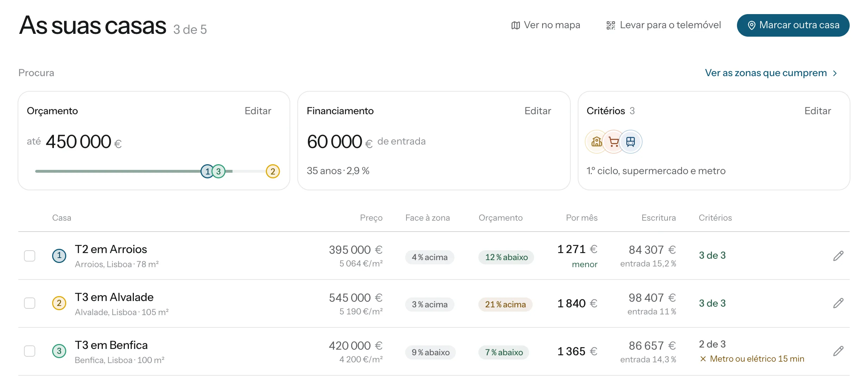Click the map icon beside Ver no mapa
Screen dimensions: 868x387
click(515, 25)
